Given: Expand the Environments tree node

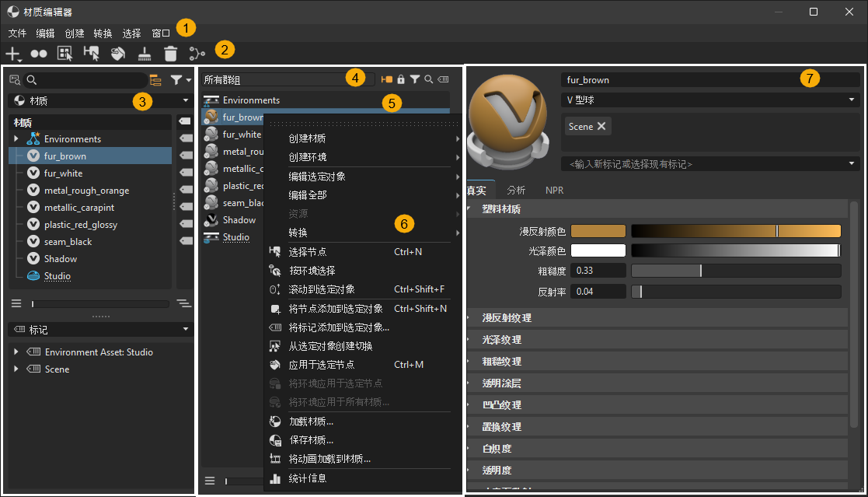Looking at the screenshot, I should (x=16, y=138).
